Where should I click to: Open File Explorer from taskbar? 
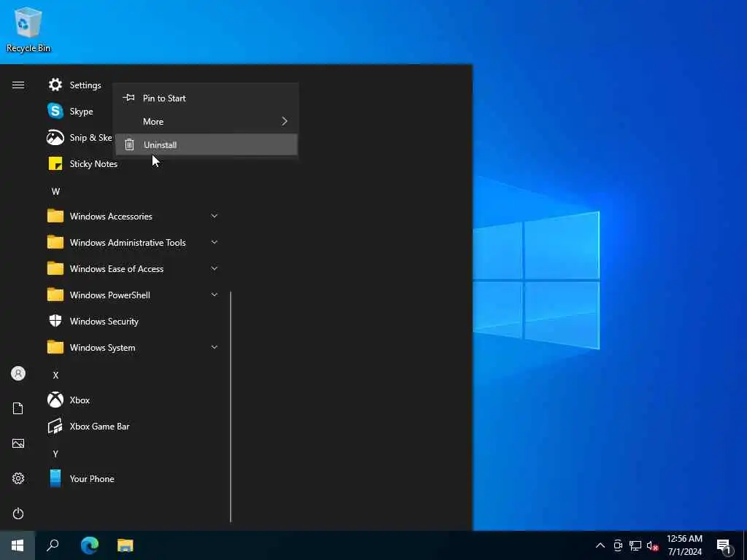pos(125,545)
